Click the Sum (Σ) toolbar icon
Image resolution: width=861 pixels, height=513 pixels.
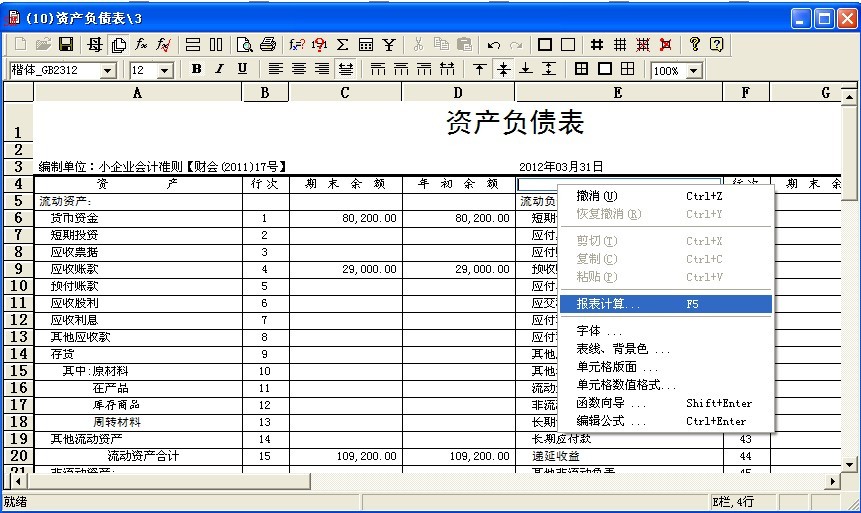pos(342,45)
